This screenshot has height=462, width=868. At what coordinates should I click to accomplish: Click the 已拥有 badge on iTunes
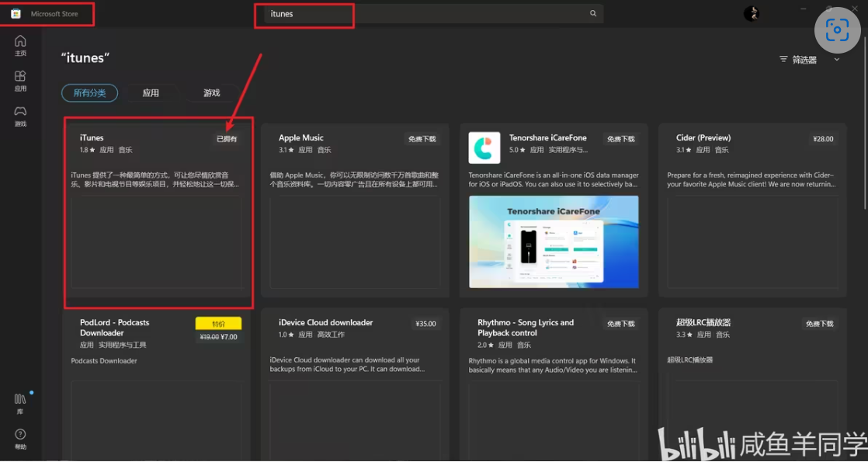(227, 139)
